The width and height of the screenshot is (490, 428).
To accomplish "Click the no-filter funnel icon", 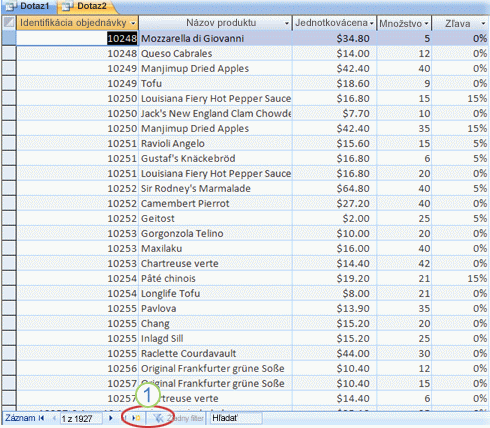I will pos(159,418).
